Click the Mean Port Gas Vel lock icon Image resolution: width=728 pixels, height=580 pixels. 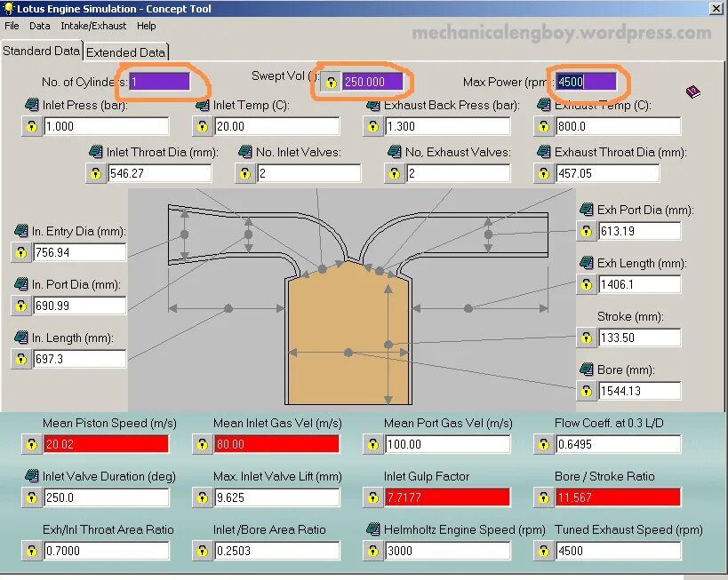[x=372, y=444]
